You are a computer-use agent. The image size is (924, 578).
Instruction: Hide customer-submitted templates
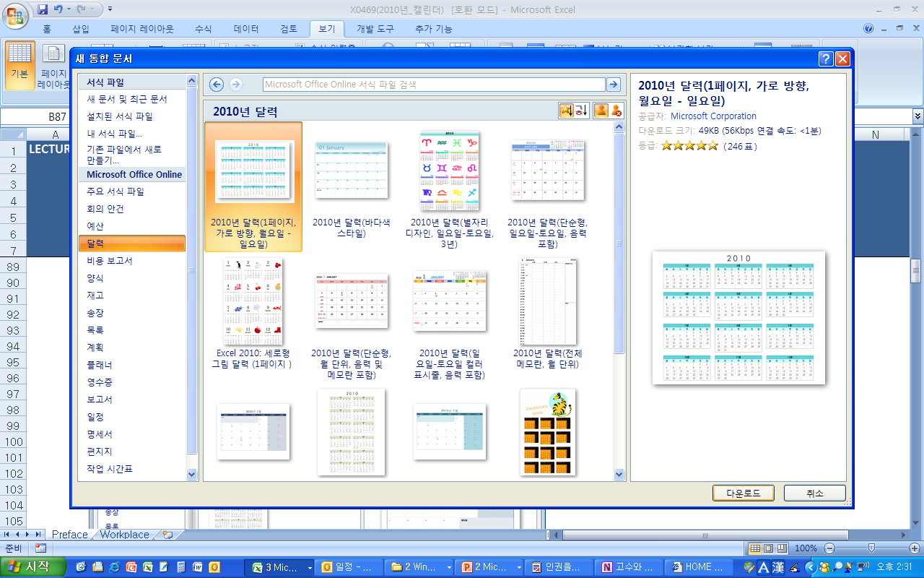616,111
